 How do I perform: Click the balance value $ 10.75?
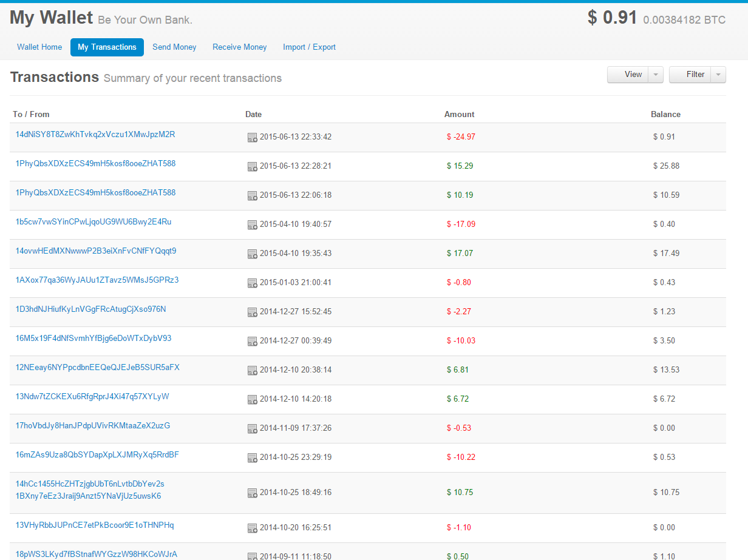pyautogui.click(x=666, y=492)
